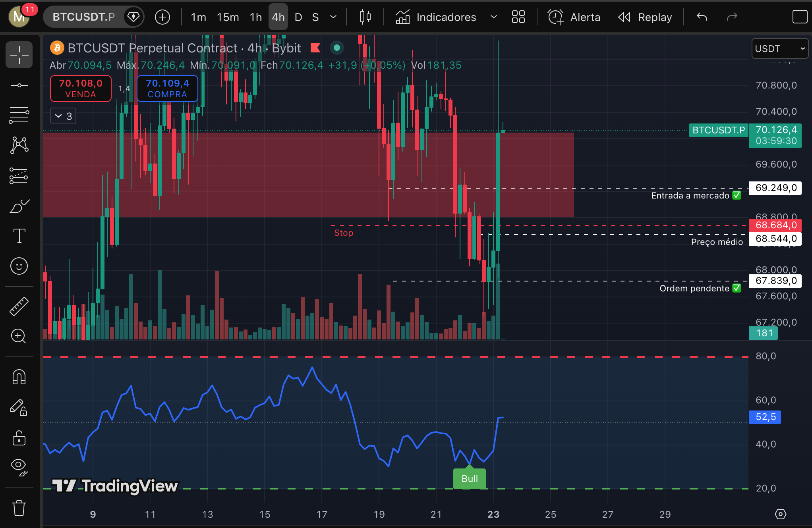This screenshot has width=812, height=528.
Task: Open the emoji icons tool
Action: point(19,266)
